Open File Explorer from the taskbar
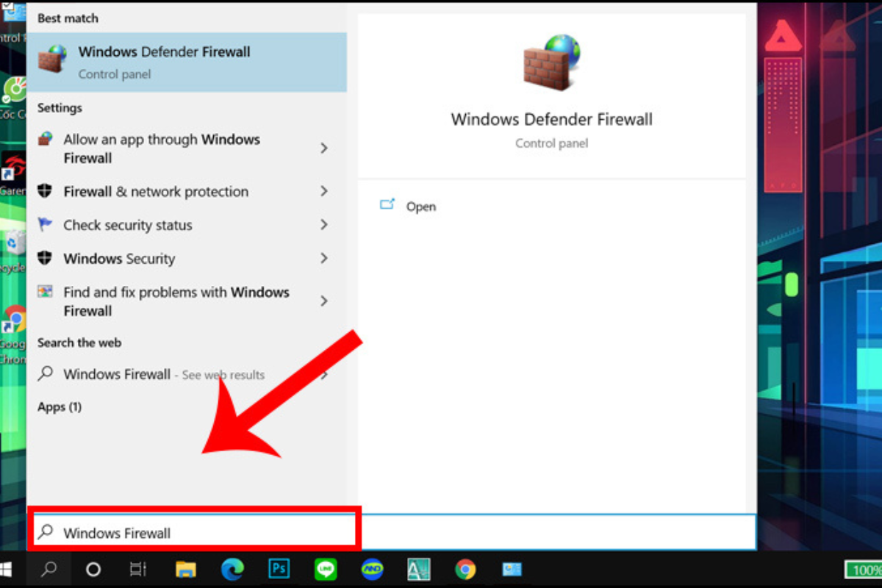 click(186, 570)
